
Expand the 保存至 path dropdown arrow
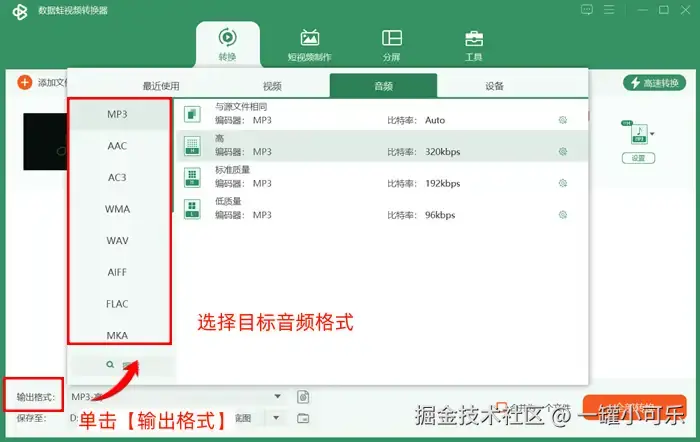tap(276, 418)
